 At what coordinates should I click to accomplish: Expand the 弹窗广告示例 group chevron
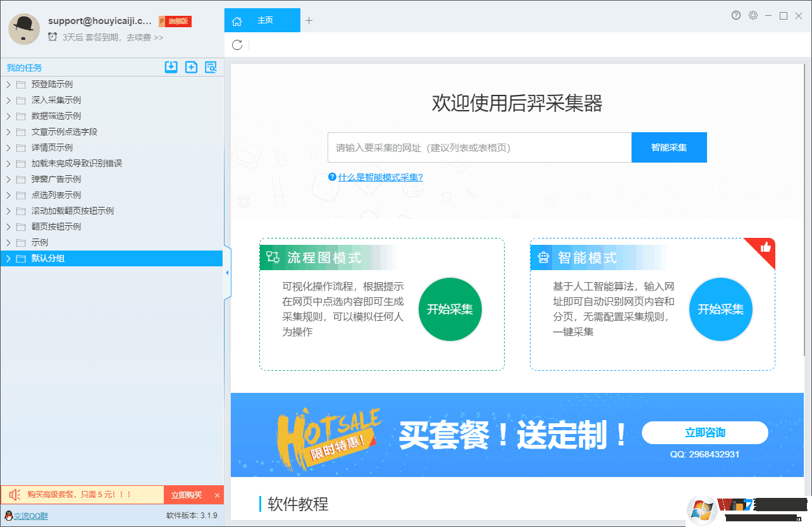(8, 179)
